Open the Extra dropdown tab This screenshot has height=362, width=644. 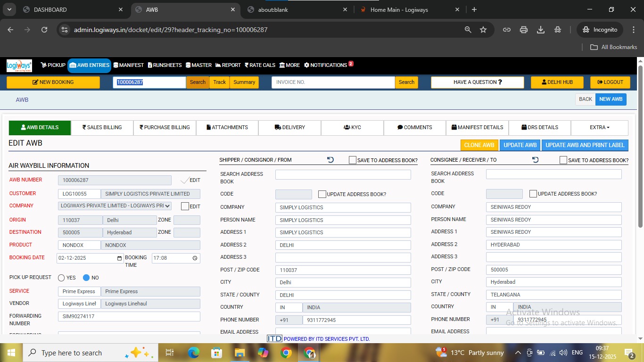599,127
